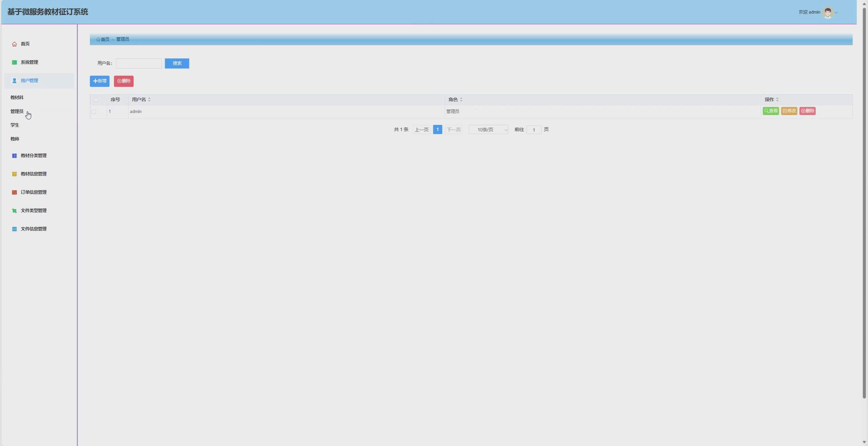Click the home icon in sidebar
868x446 pixels.
pyautogui.click(x=14, y=44)
